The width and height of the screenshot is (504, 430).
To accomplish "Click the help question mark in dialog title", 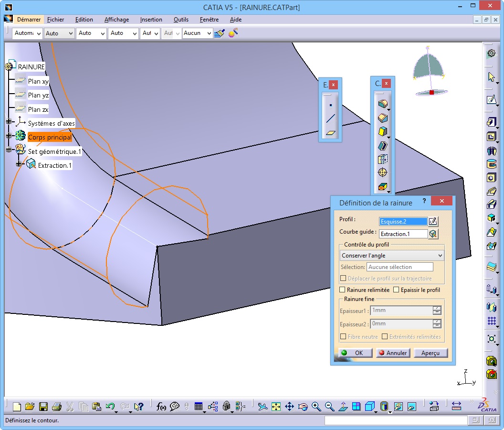I will point(424,201).
